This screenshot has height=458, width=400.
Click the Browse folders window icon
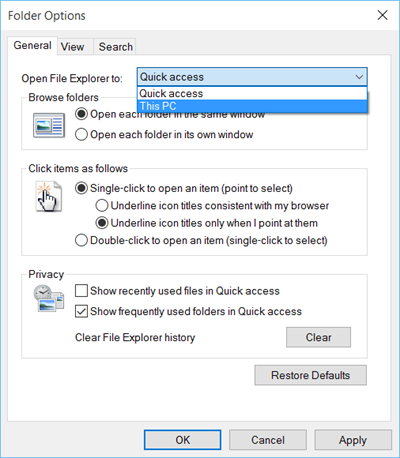click(49, 126)
